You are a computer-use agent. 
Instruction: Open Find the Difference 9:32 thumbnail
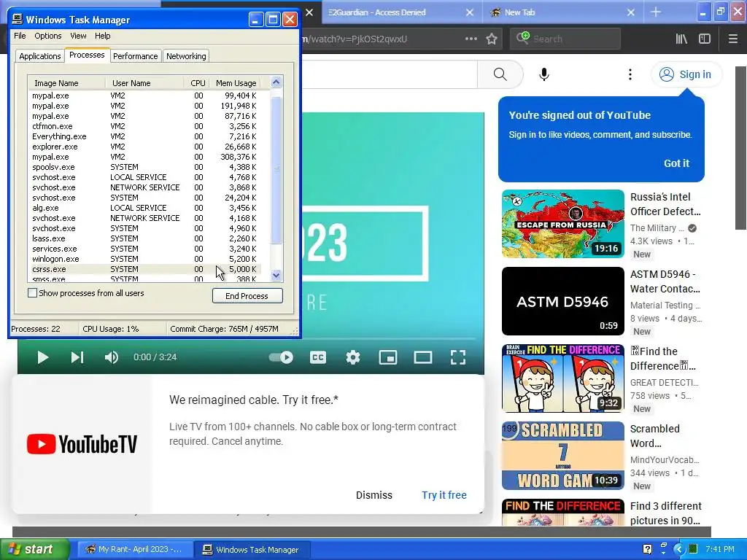(562, 378)
